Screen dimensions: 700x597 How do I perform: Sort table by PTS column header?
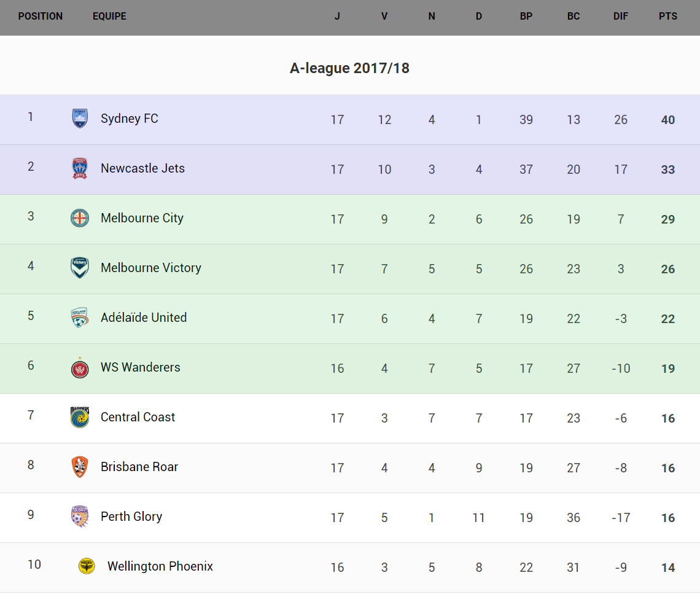click(x=668, y=17)
